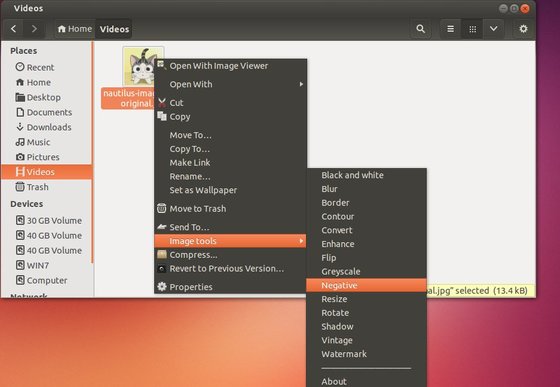Select Copy from context menu

pyautogui.click(x=230, y=117)
